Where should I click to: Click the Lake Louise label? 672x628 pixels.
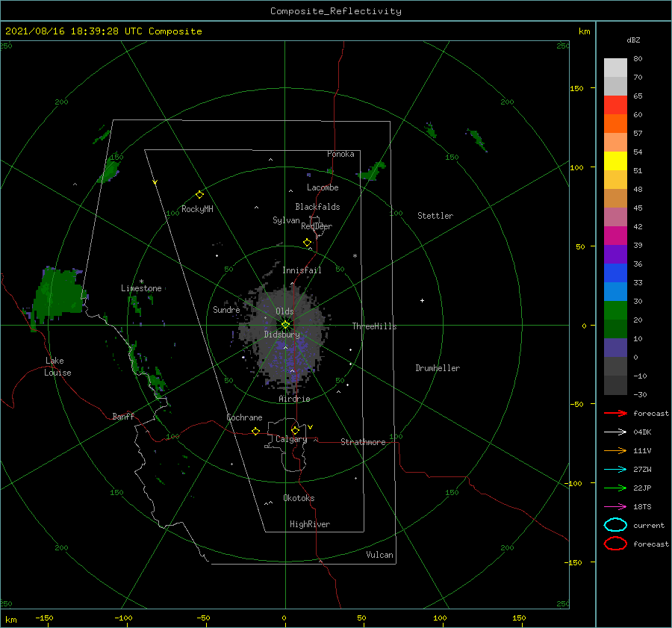tap(57, 367)
